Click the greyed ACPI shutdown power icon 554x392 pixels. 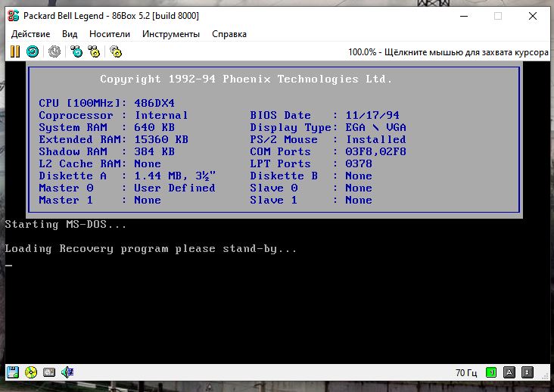(x=54, y=51)
